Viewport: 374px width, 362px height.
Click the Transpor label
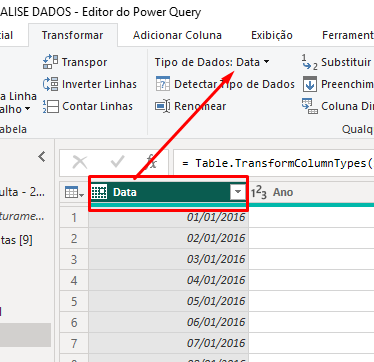point(84,62)
